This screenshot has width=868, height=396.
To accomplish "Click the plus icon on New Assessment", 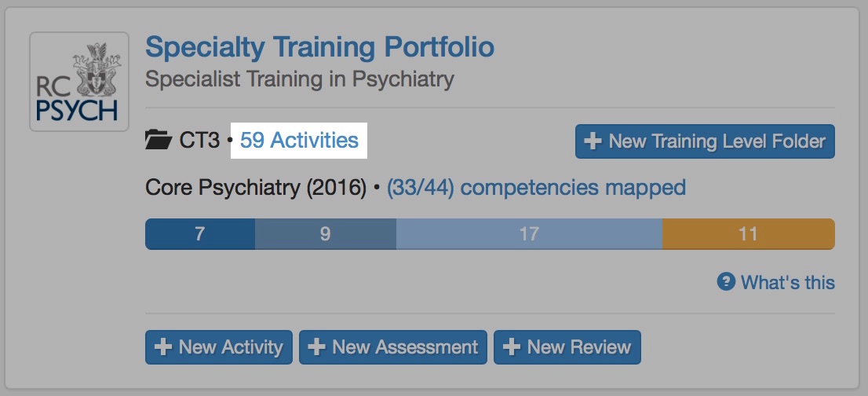I will pos(317,347).
